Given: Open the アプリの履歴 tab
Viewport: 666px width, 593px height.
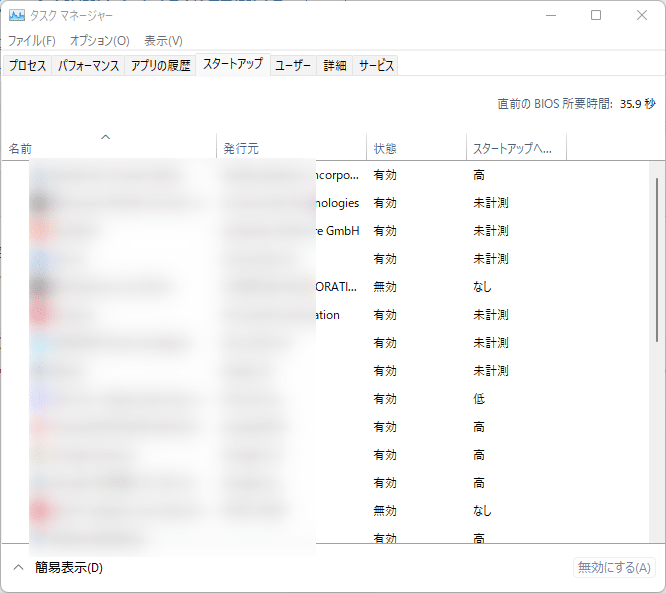Looking at the screenshot, I should point(160,66).
